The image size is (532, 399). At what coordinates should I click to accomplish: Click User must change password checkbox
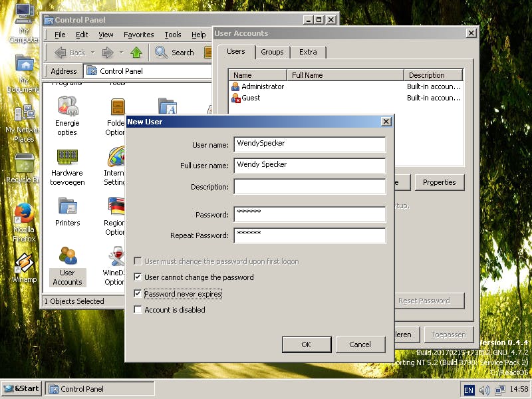(x=138, y=261)
